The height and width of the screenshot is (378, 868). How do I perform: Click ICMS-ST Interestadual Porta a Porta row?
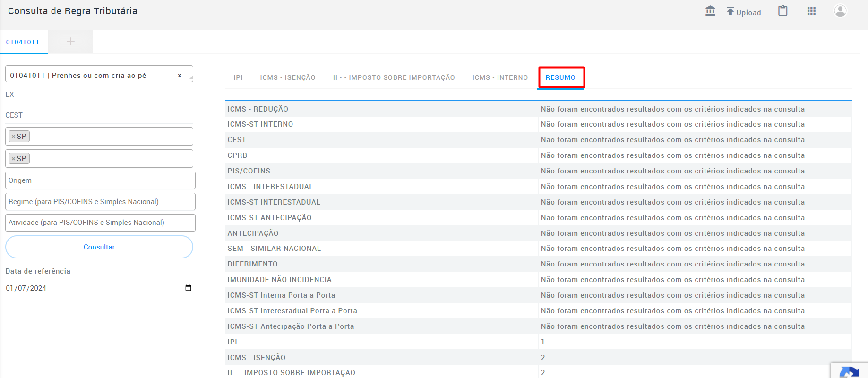[538, 311]
